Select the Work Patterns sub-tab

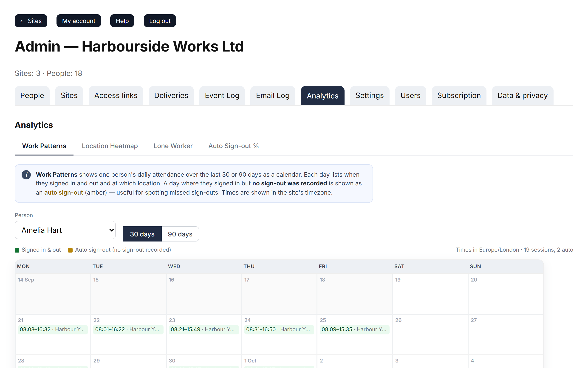pyautogui.click(x=44, y=146)
